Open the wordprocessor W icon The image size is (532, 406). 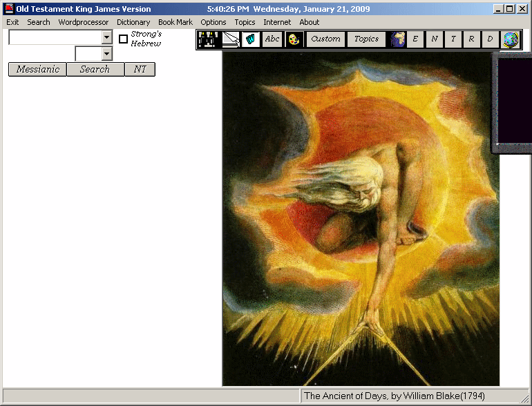pyautogui.click(x=251, y=39)
